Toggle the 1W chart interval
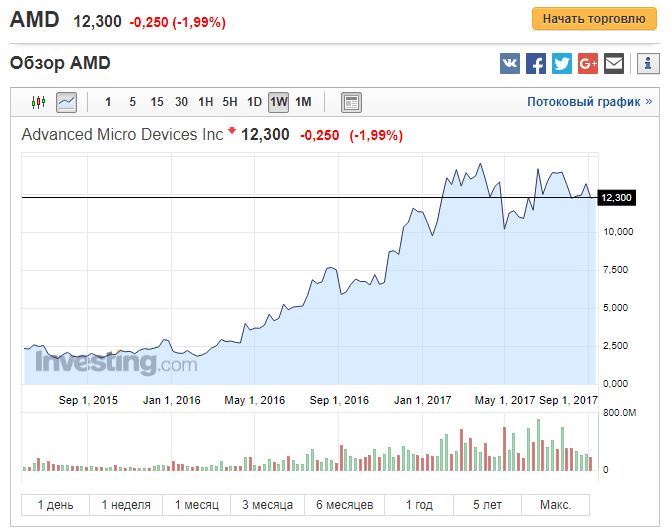 point(278,102)
